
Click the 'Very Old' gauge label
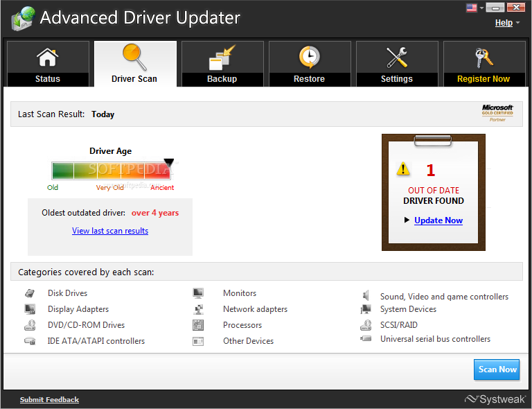point(109,188)
